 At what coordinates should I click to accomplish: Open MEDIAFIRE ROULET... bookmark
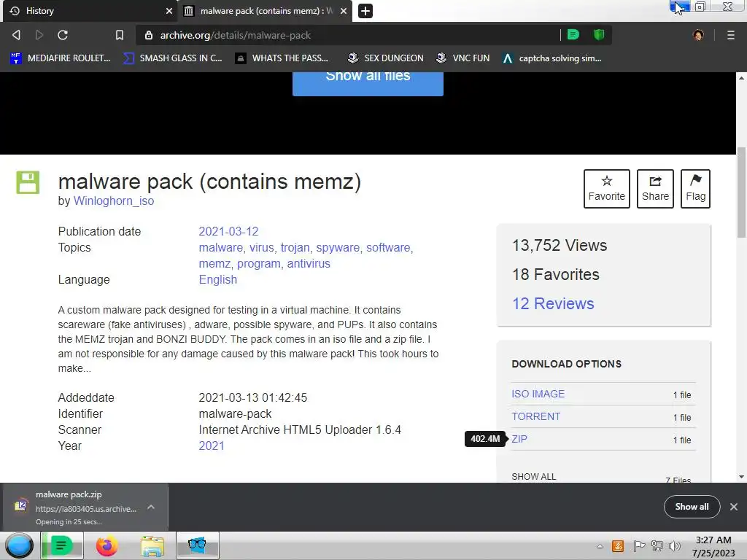point(61,58)
